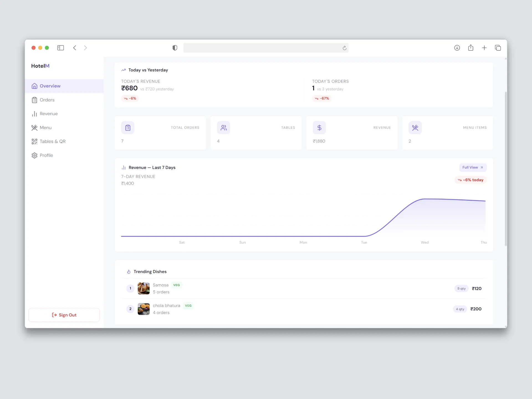The height and width of the screenshot is (399, 532).
Task: Click the Today vs Yesterday trend icon
Action: pos(124,70)
